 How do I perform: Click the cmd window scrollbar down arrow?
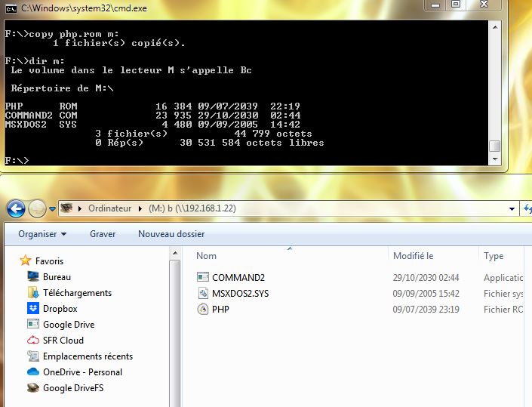click(495, 159)
